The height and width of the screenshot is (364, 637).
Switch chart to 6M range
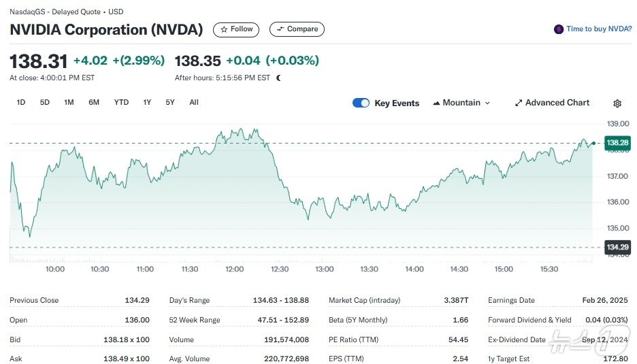94,102
